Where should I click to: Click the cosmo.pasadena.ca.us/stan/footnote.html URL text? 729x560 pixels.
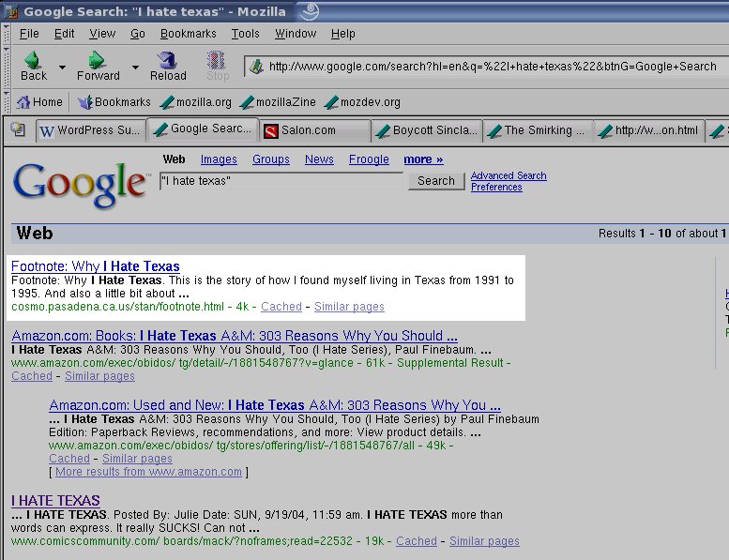(117, 307)
